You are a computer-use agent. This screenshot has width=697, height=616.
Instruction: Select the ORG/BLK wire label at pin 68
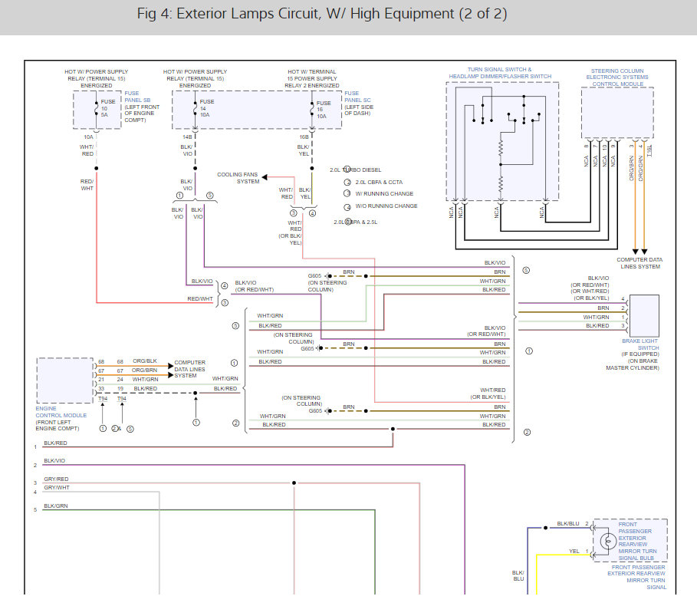144,361
